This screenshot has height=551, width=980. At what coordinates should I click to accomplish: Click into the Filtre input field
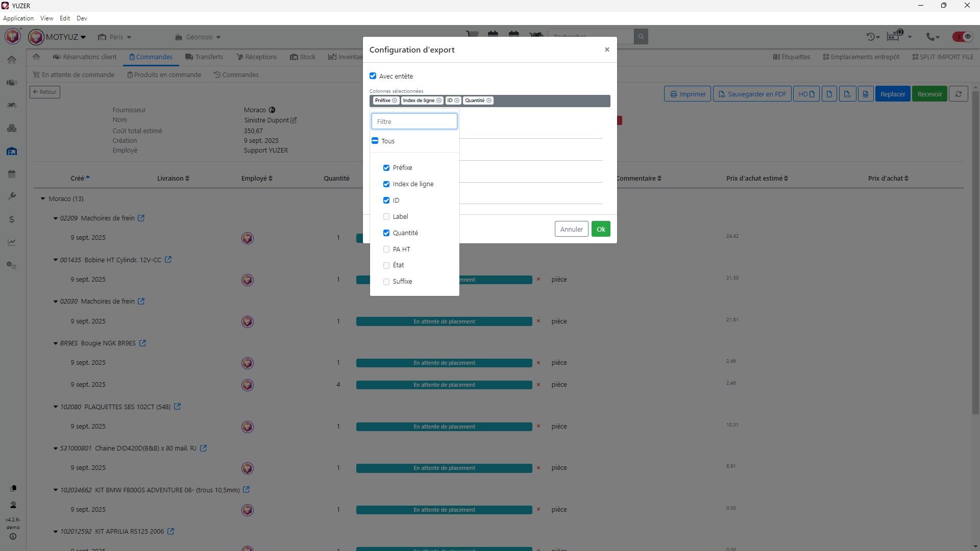[x=414, y=121]
